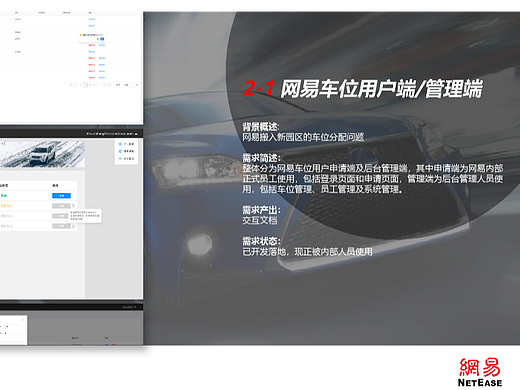Click the line 已开发落地，现正被内部人员使用

307,252
